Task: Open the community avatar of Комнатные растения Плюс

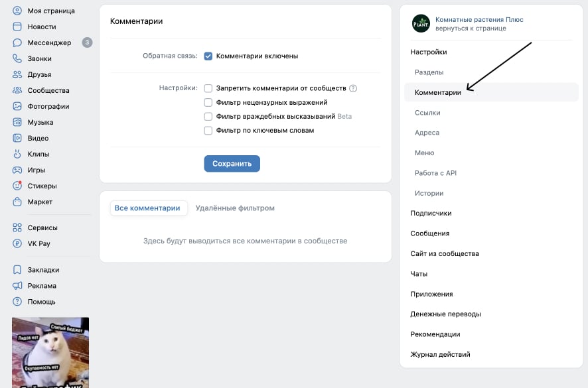Action: click(420, 23)
